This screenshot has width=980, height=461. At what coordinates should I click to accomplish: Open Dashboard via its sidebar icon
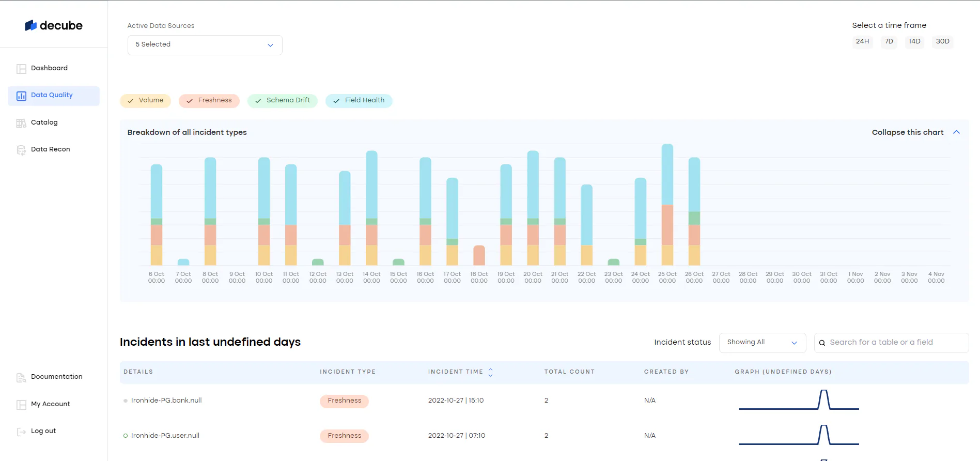(21, 69)
